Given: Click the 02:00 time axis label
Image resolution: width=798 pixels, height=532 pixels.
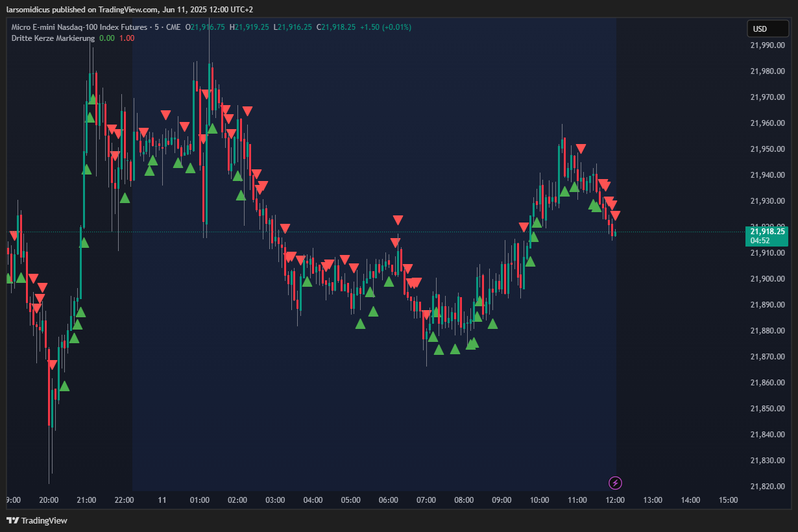Looking at the screenshot, I should click(237, 500).
